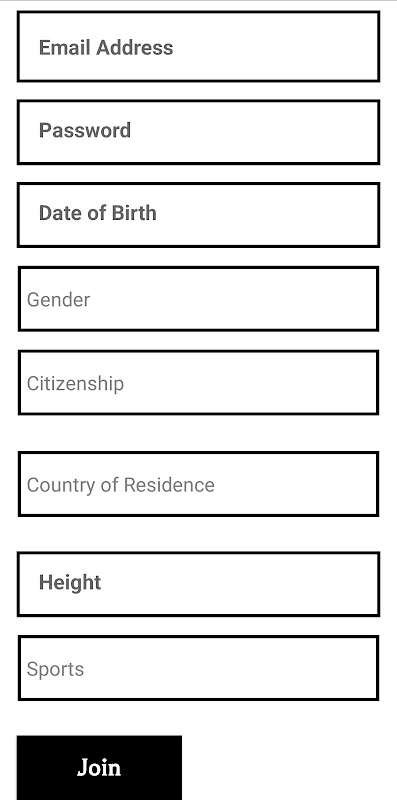Screen dimensions: 397x800
Task: Click empty area of Password box
Action: (x=265, y=132)
